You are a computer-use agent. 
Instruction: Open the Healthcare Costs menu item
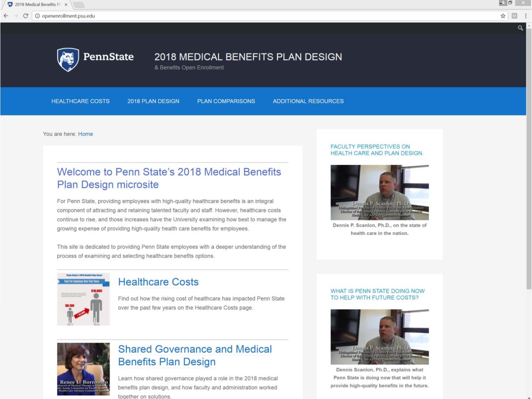tap(81, 101)
